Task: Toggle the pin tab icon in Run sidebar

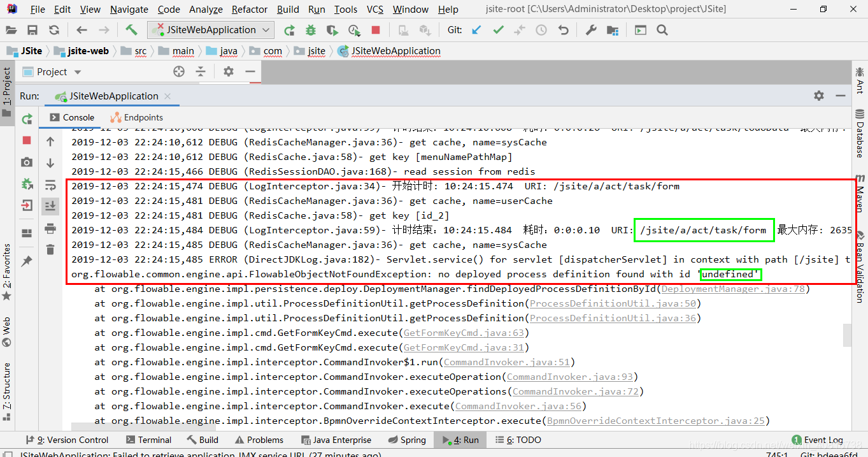Action: (27, 261)
